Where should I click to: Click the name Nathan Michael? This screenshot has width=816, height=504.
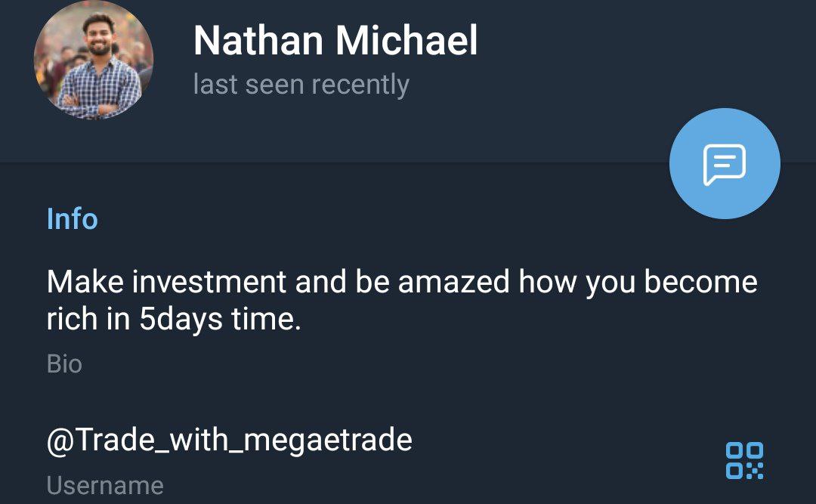tap(335, 40)
